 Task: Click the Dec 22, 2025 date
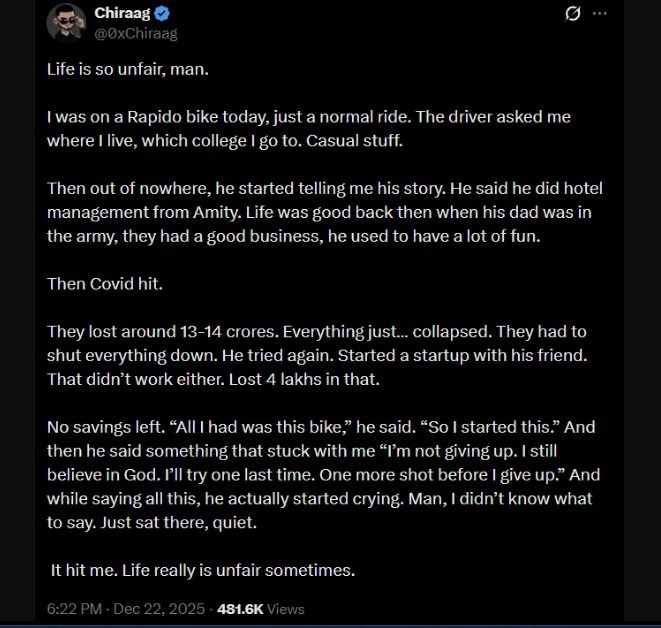[x=161, y=608]
